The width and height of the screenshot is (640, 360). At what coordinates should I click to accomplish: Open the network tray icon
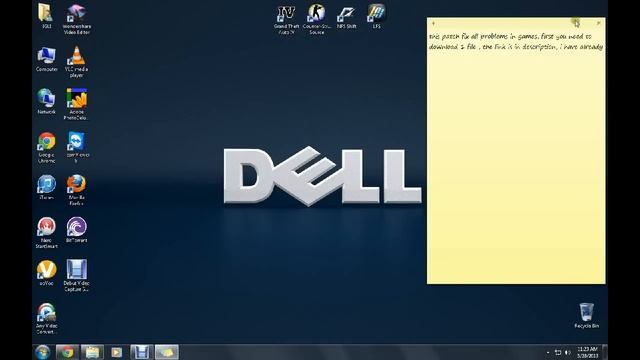[x=558, y=352]
